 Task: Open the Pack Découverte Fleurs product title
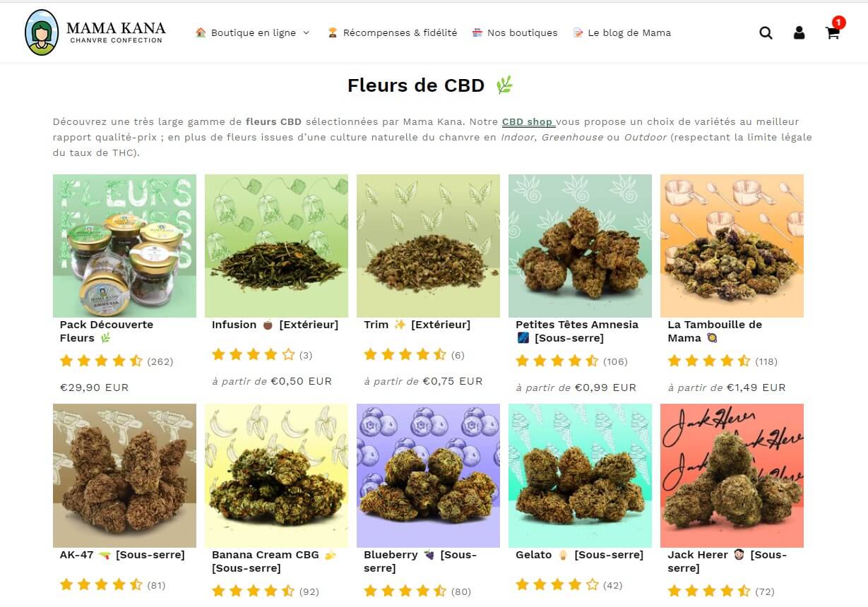(x=106, y=331)
